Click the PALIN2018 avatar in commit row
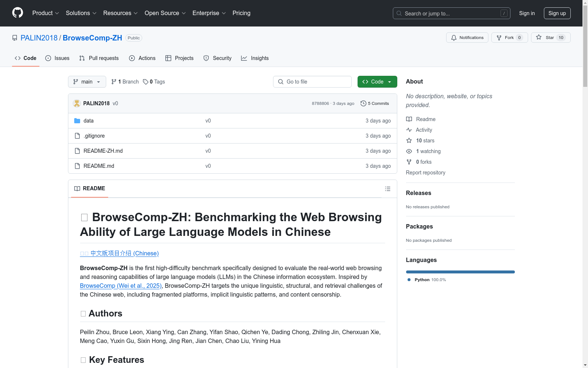The height and width of the screenshot is (368, 588). [77, 103]
